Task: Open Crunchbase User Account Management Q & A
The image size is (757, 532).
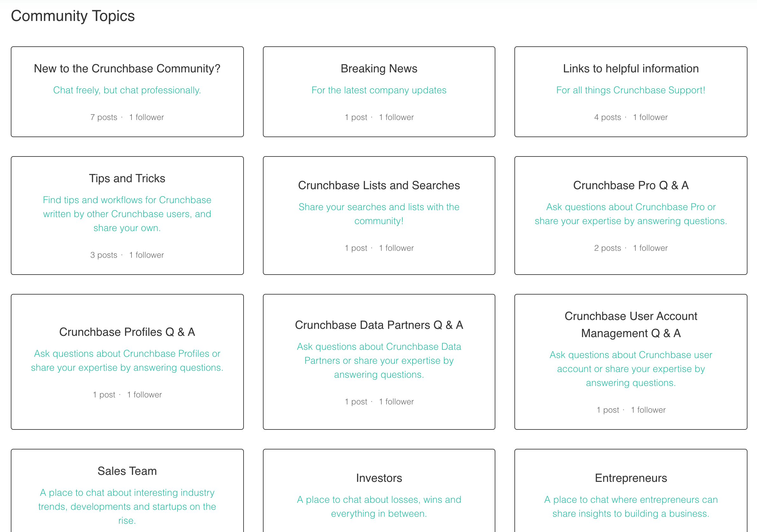Action: pos(631,325)
